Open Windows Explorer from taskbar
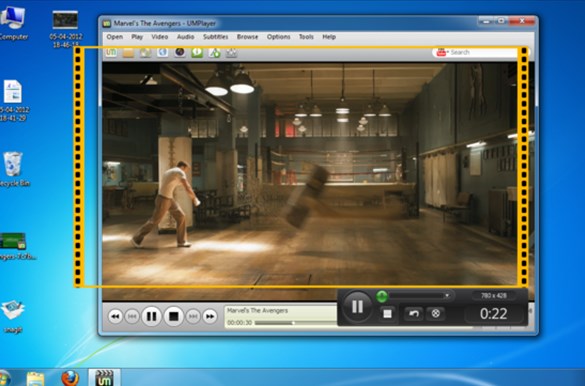585x386 pixels. [35, 378]
